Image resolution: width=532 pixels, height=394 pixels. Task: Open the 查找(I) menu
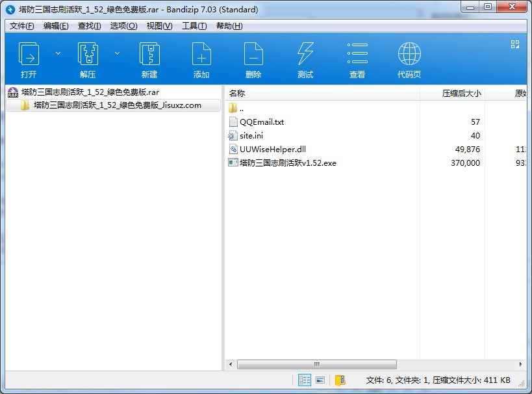click(89, 26)
